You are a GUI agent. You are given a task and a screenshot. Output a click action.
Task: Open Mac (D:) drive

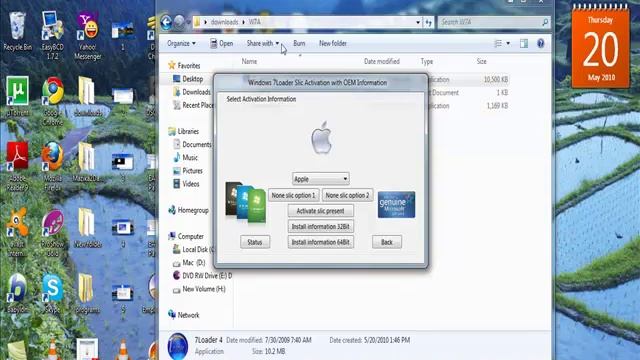[x=189, y=262]
